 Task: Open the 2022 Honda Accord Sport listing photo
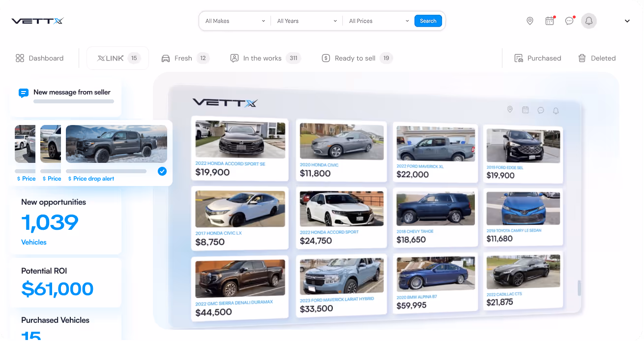click(x=342, y=209)
